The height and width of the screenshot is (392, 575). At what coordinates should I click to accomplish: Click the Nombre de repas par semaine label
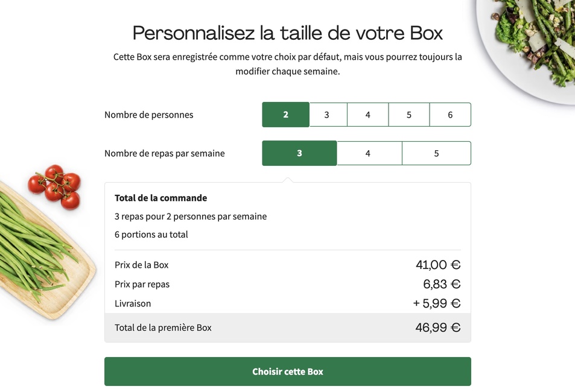164,153
